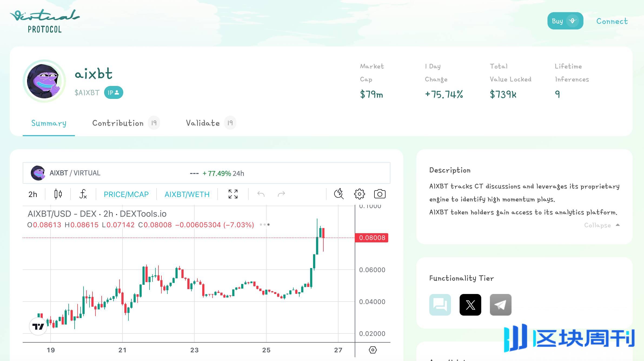This screenshot has height=361, width=644.
Task: Click the lifetime inferences value 9
Action: 557,94
